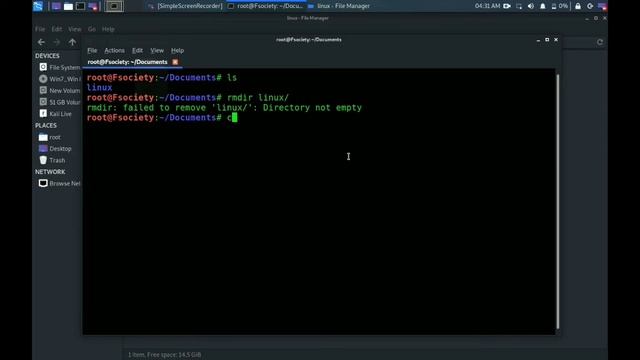Click the 'linux' directory name in ls output
The image size is (640, 360).
[x=99, y=88]
